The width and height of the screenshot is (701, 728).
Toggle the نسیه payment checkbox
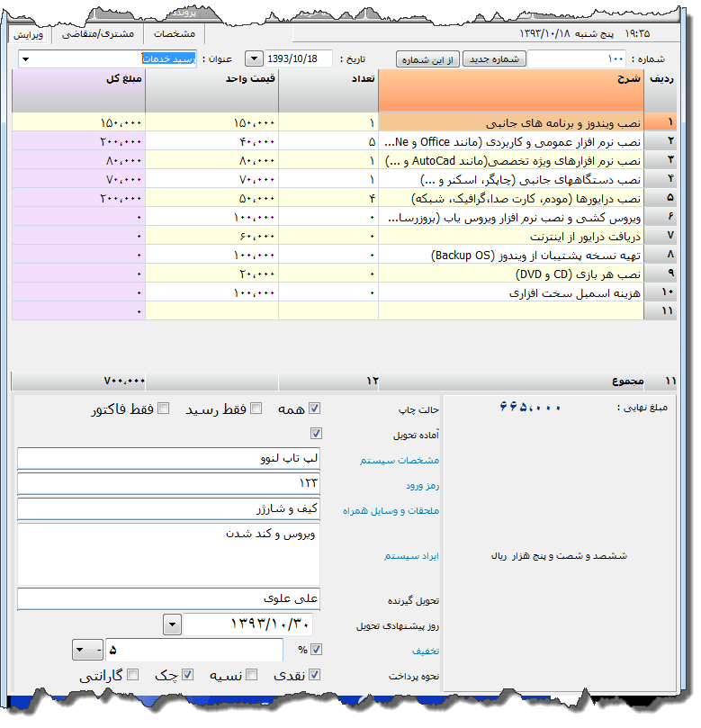pyautogui.click(x=252, y=675)
